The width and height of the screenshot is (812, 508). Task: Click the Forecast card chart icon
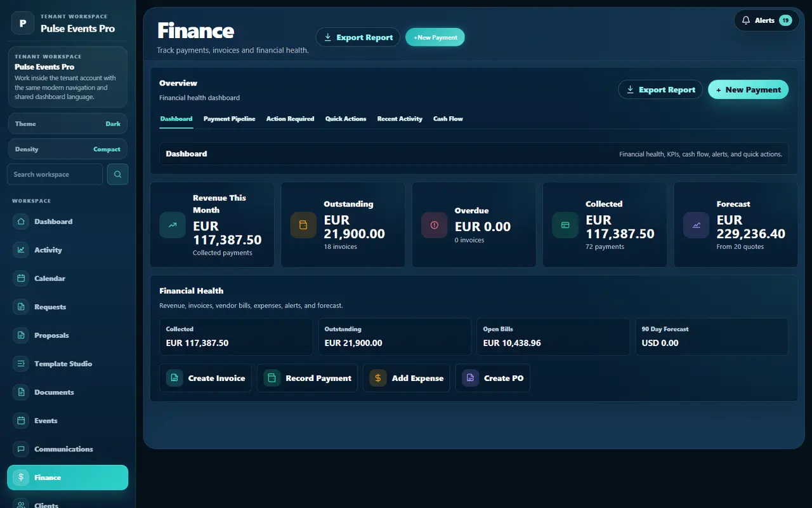pos(696,225)
